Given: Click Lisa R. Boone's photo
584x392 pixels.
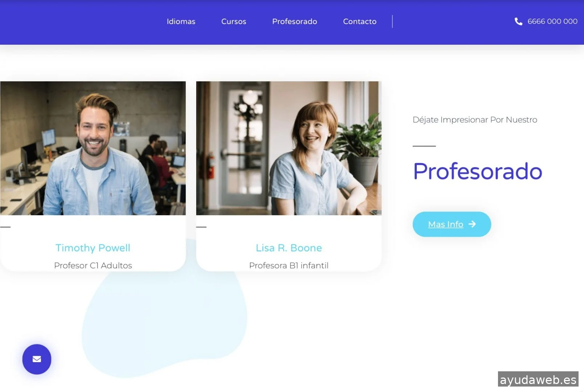Looking at the screenshot, I should (289, 148).
